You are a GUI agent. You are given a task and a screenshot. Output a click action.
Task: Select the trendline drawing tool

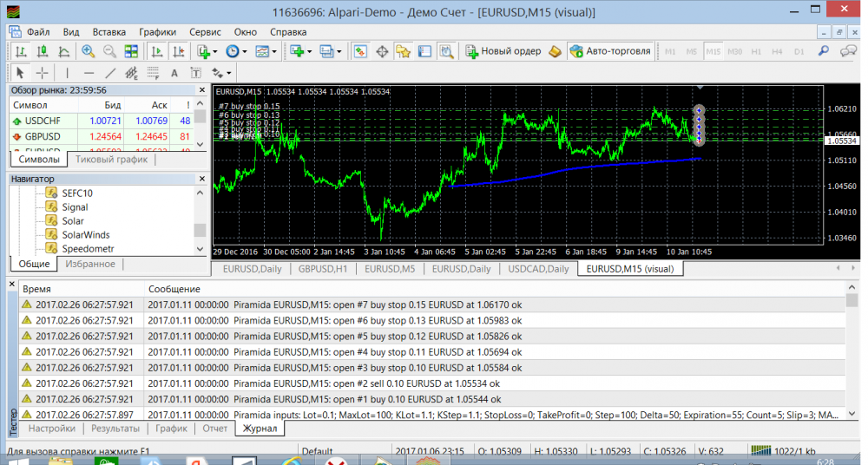(110, 73)
